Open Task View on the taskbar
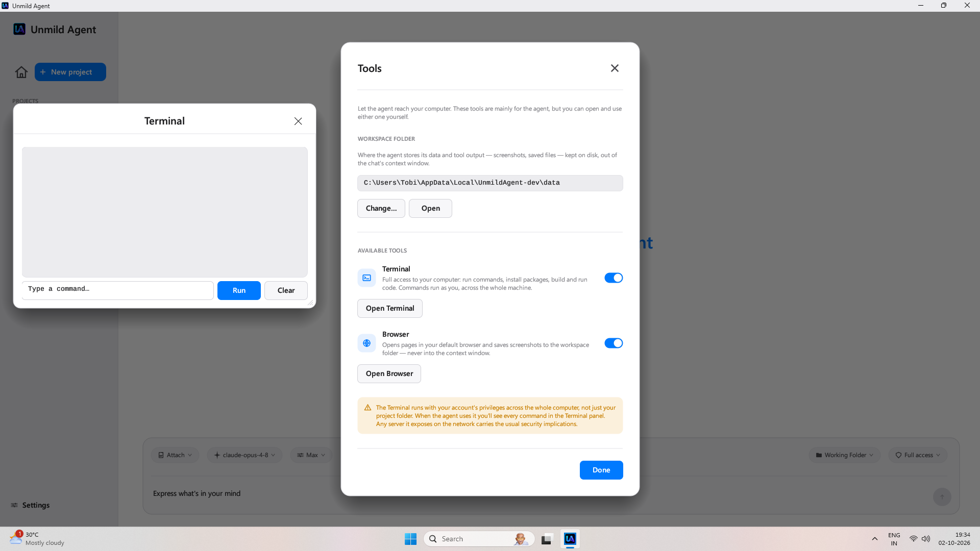980x551 pixels. 547,539
